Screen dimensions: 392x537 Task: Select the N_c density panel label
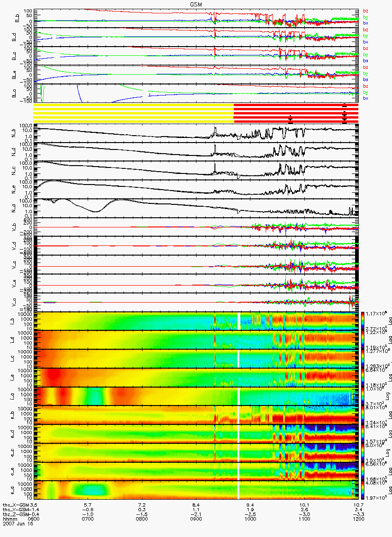[14, 171]
